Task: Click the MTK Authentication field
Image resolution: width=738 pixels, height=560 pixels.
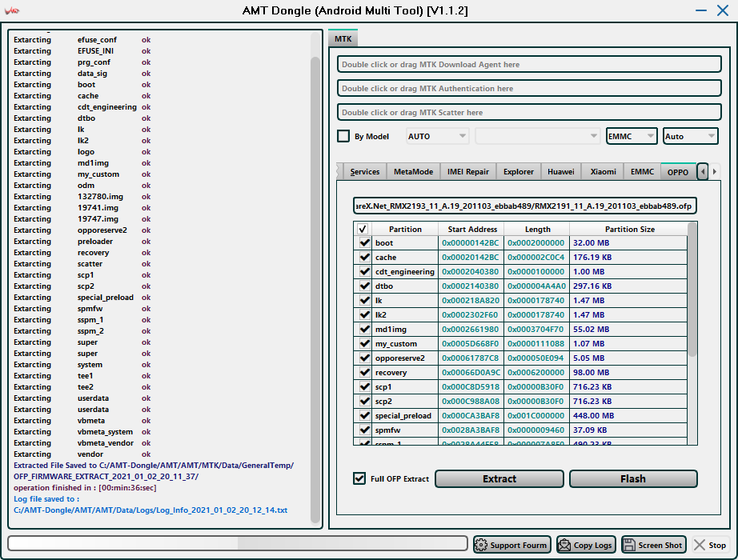Action: click(530, 89)
